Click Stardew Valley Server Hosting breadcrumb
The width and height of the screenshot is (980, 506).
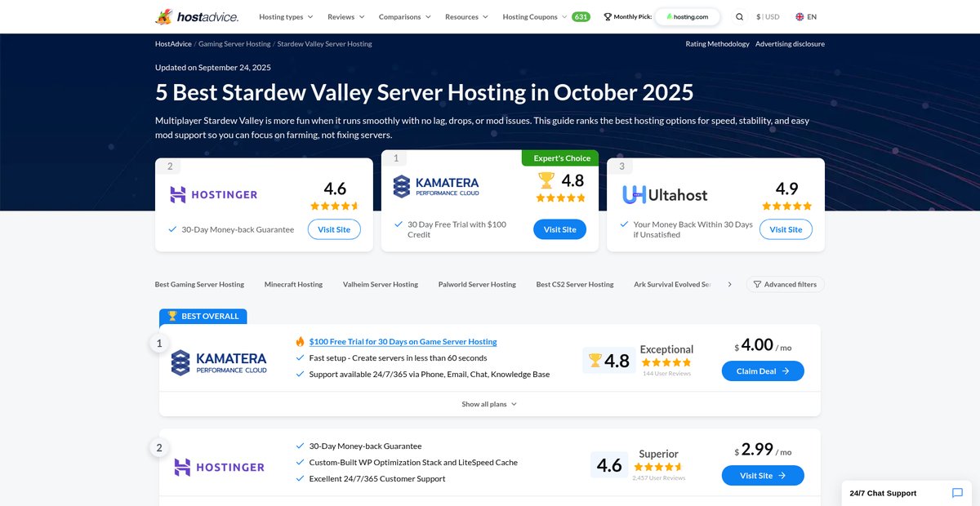point(324,44)
